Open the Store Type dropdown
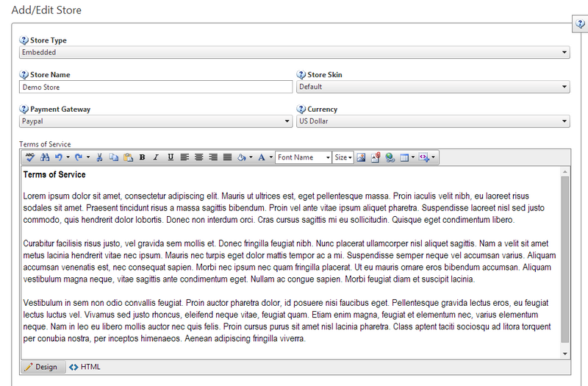The image size is (588, 386). click(x=294, y=52)
